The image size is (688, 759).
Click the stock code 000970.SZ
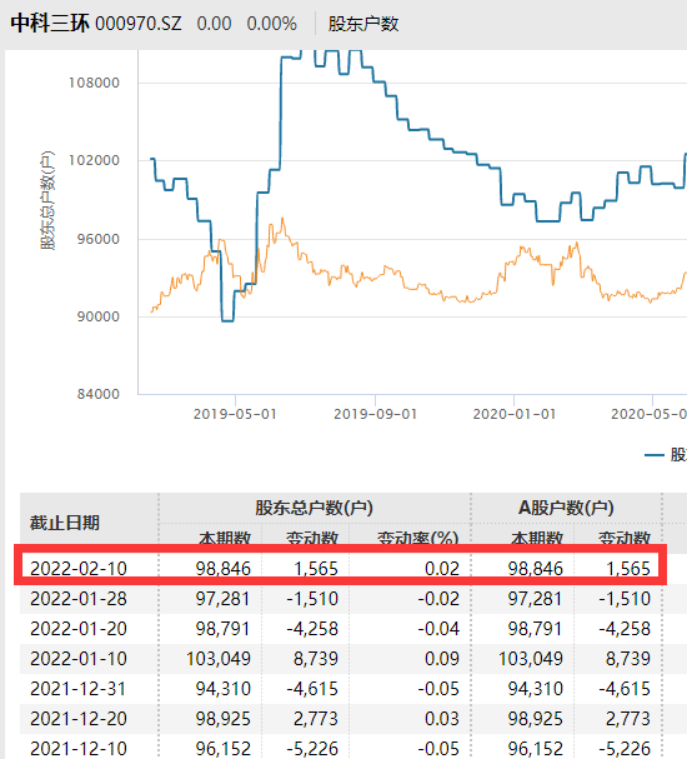[x=138, y=23]
